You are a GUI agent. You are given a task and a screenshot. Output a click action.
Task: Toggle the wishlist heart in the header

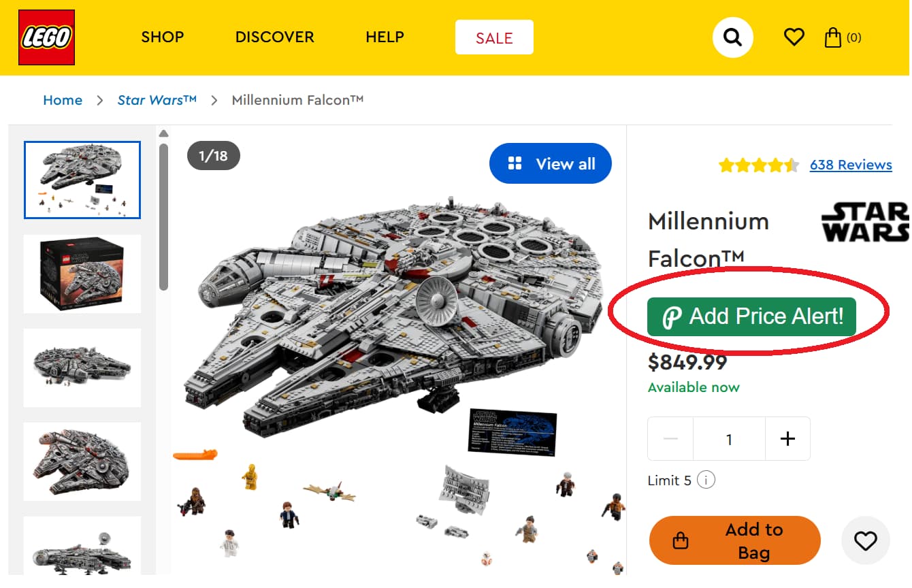coord(794,37)
